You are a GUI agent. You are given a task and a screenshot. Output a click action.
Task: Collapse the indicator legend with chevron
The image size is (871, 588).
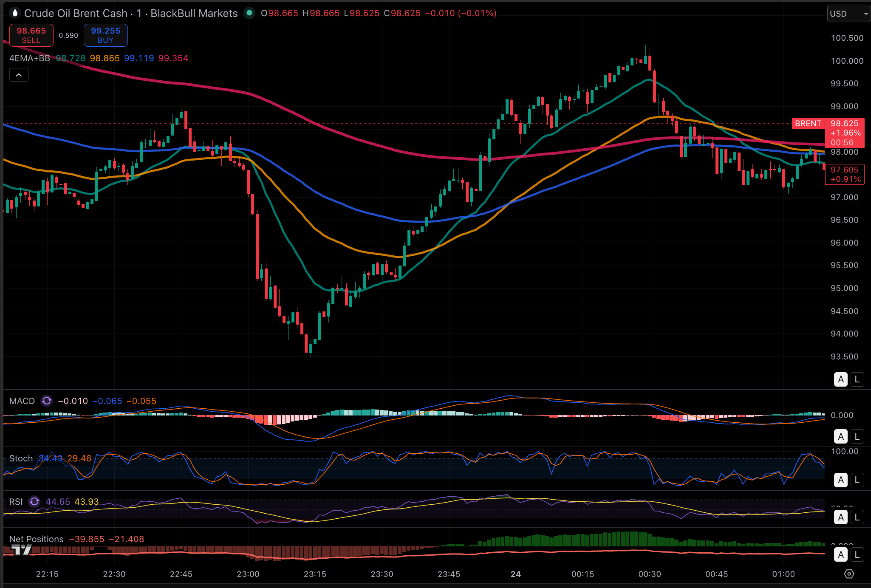point(19,75)
